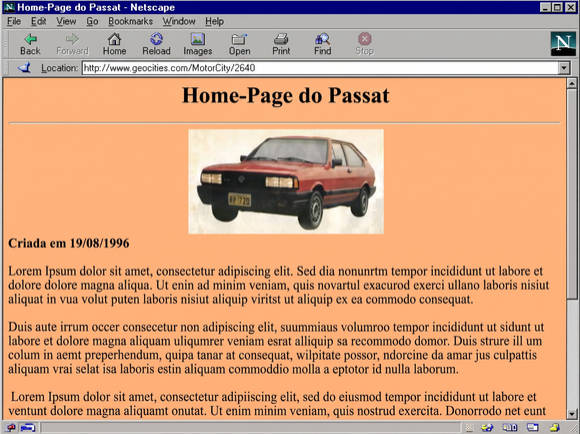Screen dimensions: 580x434
Task: Reload the current page
Action: 156,44
